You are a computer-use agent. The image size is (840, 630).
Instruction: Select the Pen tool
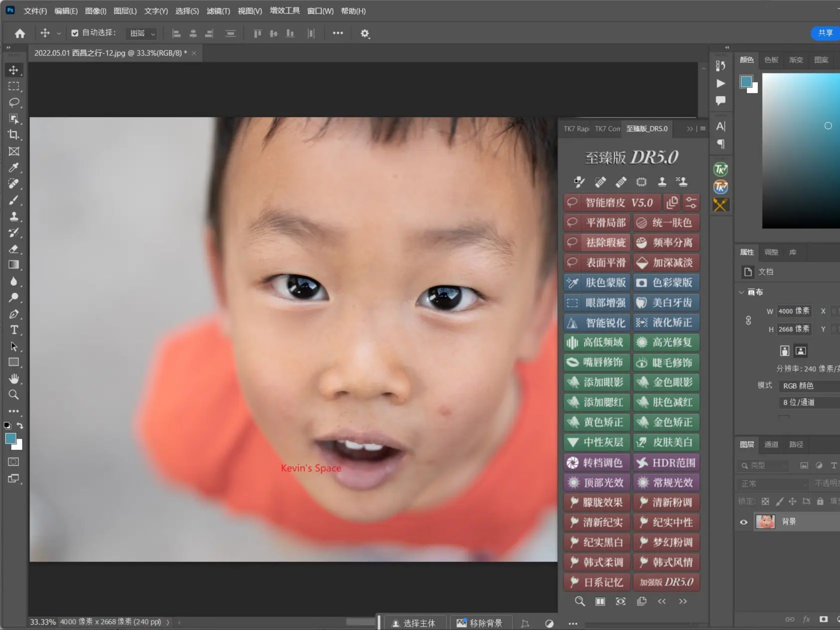click(13, 314)
